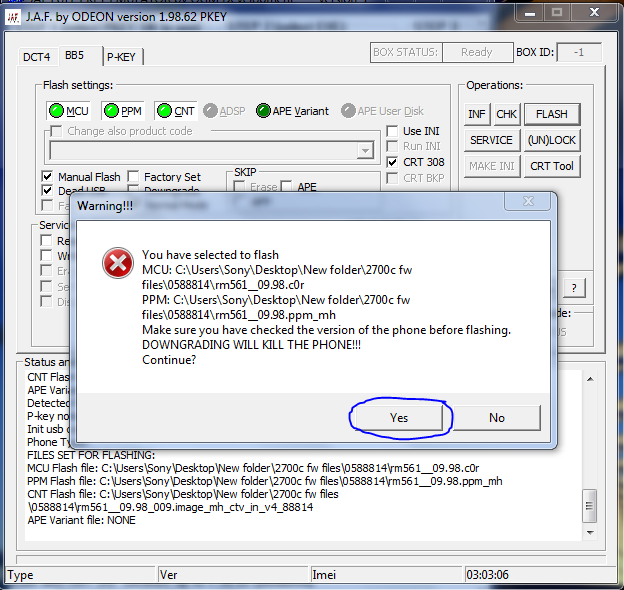The image size is (624, 590).
Task: Toggle the MCU green indicator button
Action: 68,111
